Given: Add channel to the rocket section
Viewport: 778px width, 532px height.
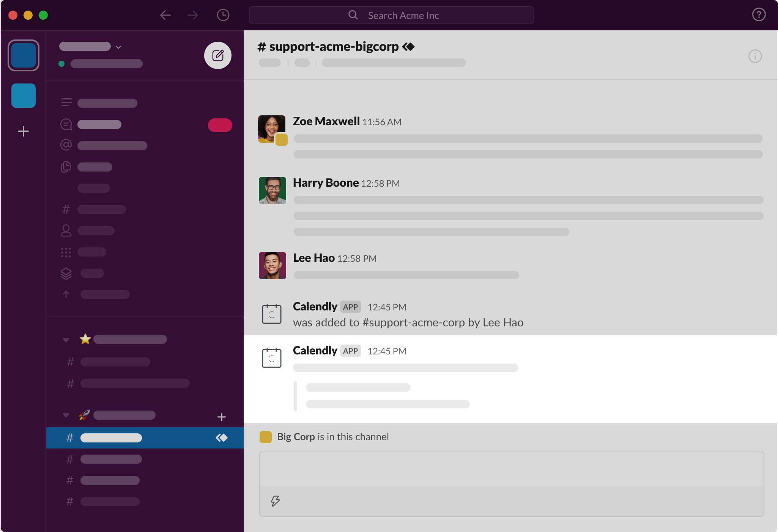Looking at the screenshot, I should [222, 417].
